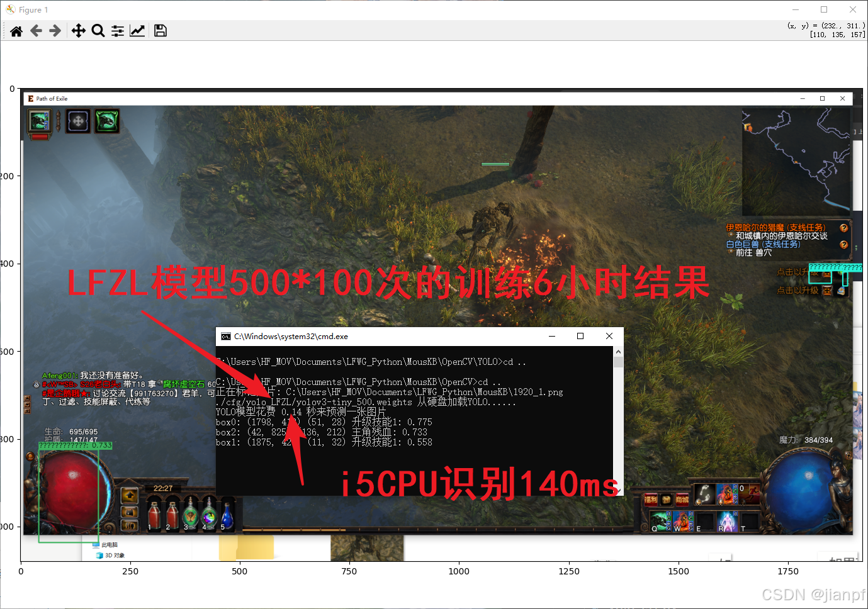Click the fiery golem skill above the R slot
The height and width of the screenshot is (609, 868).
tap(728, 494)
